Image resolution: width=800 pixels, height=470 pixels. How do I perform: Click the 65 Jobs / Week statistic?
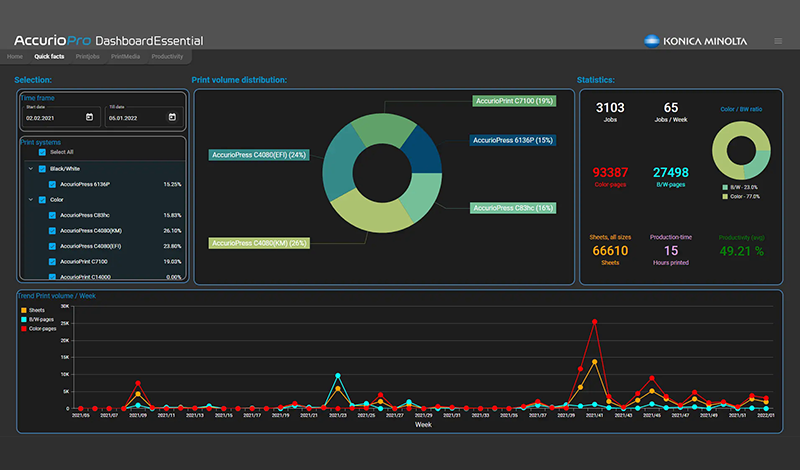[x=670, y=112]
